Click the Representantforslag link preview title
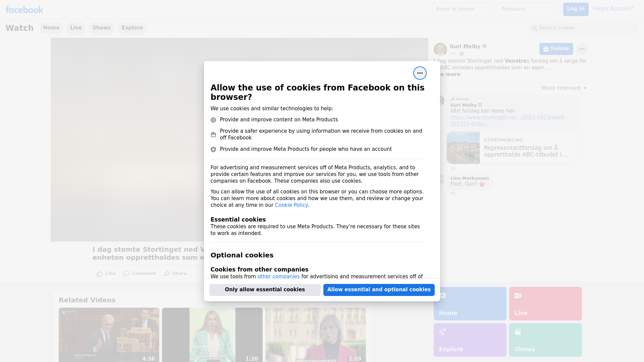The height and width of the screenshot is (362, 644). click(526, 151)
